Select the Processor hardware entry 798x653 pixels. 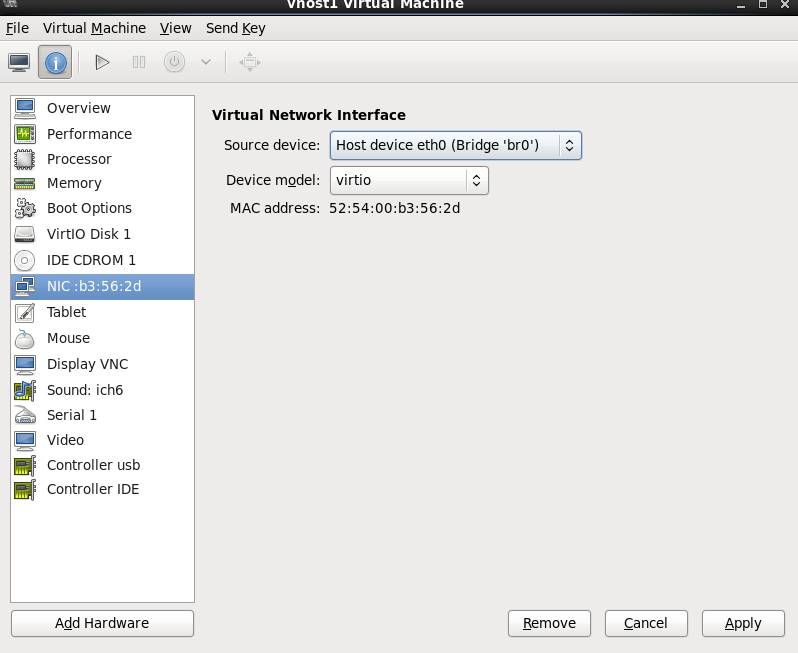point(79,159)
